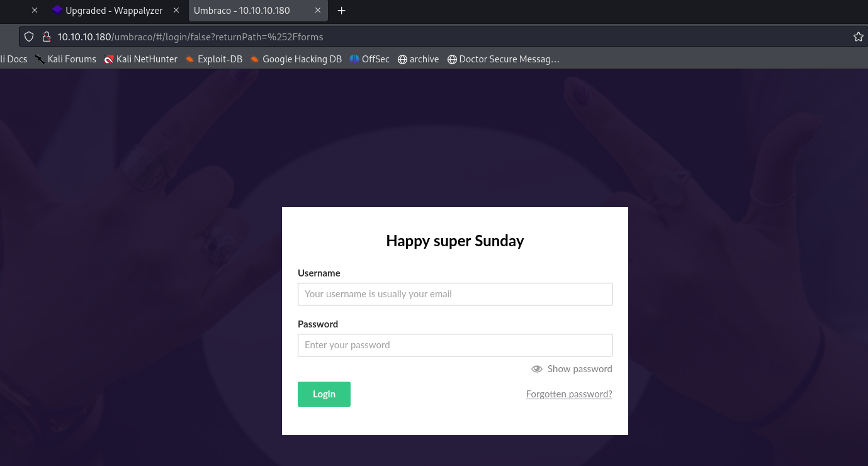Open the archive bookmark
This screenshot has width=868, height=466.
419,59
